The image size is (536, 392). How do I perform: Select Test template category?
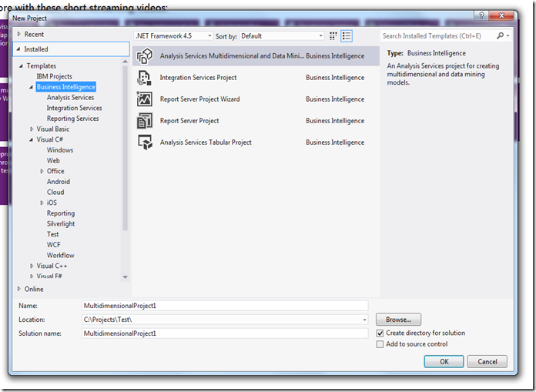coord(52,234)
